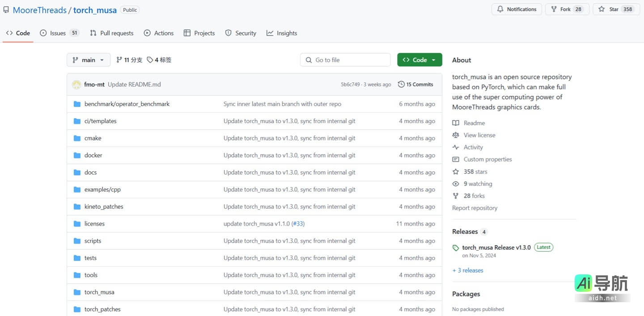Image resolution: width=644 pixels, height=316 pixels.
Task: Click the fmo-mt user avatar
Action: coord(76,85)
